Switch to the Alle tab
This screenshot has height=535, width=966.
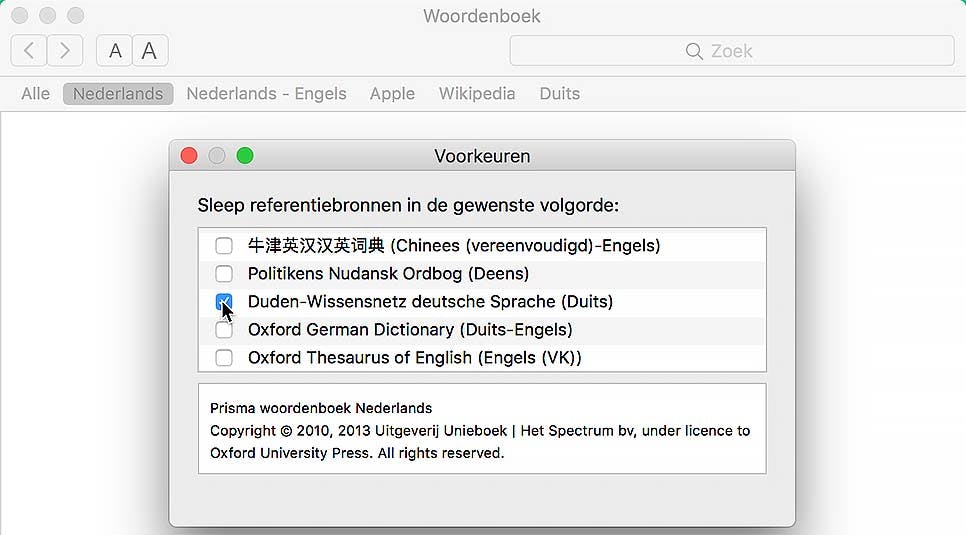point(35,94)
